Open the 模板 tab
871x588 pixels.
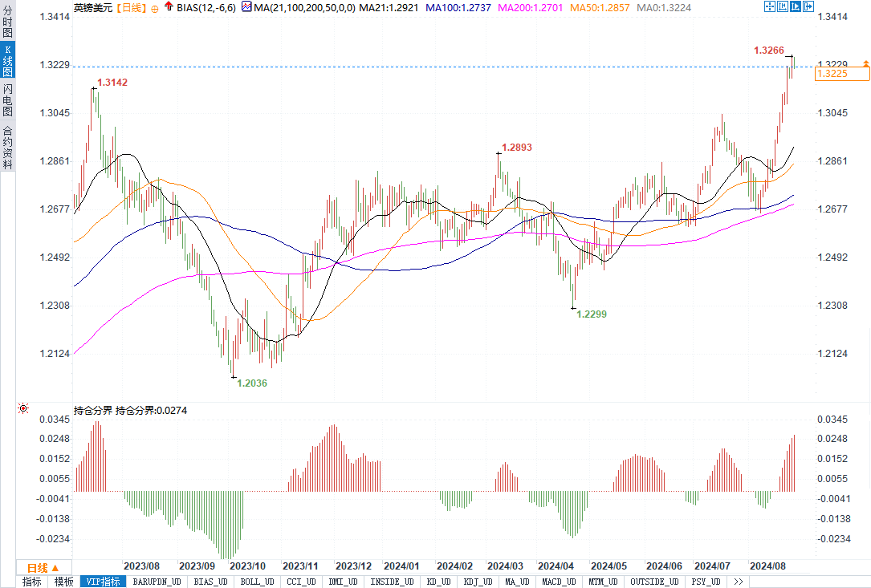click(64, 582)
